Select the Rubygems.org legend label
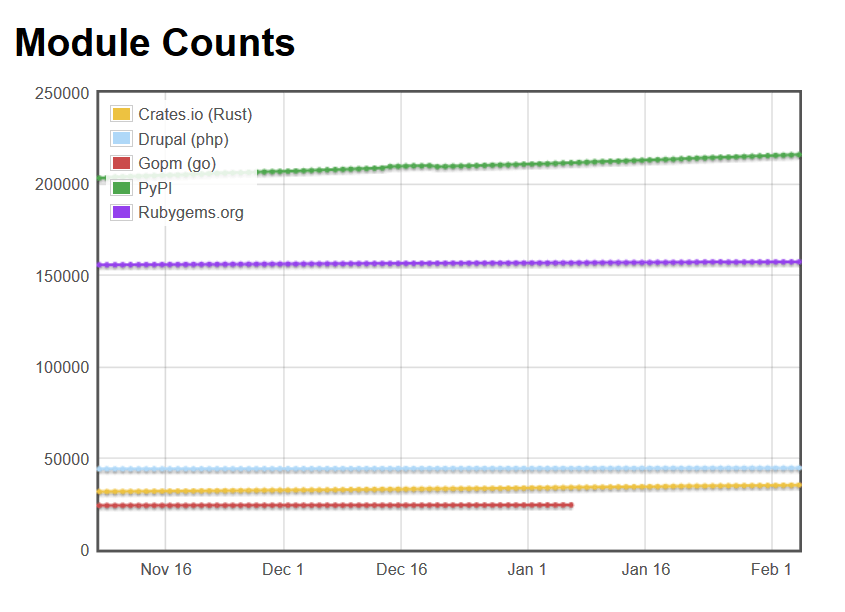This screenshot has width=845, height=612. [x=191, y=212]
